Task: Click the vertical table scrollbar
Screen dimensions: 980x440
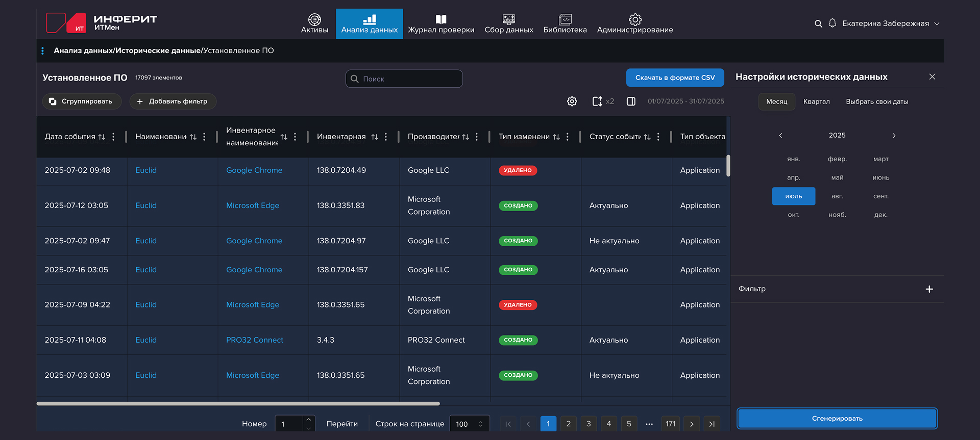Action: [x=728, y=166]
